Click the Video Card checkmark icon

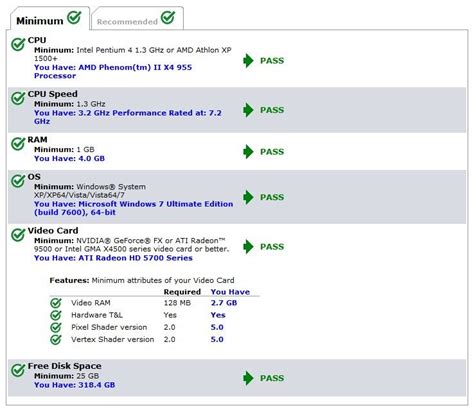tap(18, 235)
